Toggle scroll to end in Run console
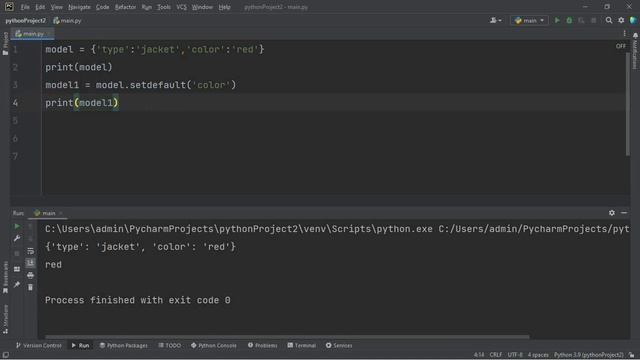The image size is (640, 360). pos(30,263)
